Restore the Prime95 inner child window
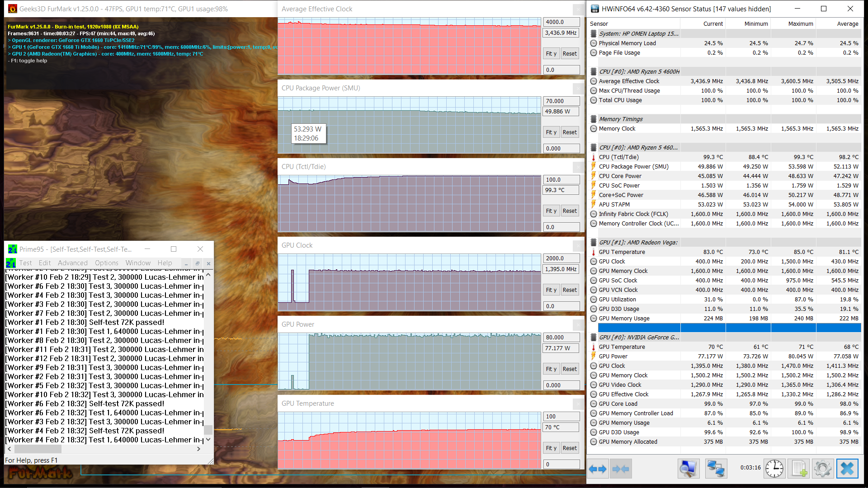868x488 pixels. 197,263
